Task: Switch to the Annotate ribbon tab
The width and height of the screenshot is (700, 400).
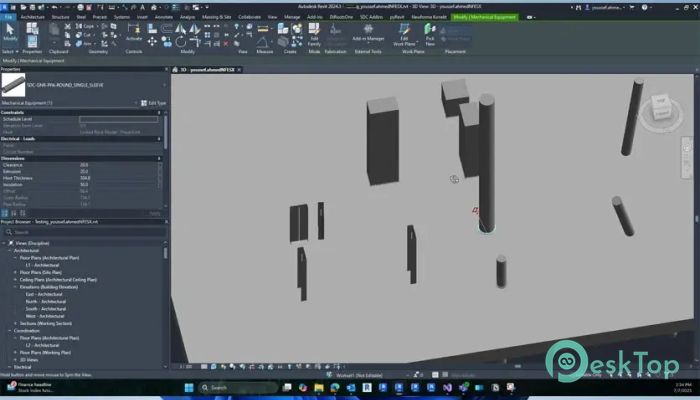Action: coord(163,17)
